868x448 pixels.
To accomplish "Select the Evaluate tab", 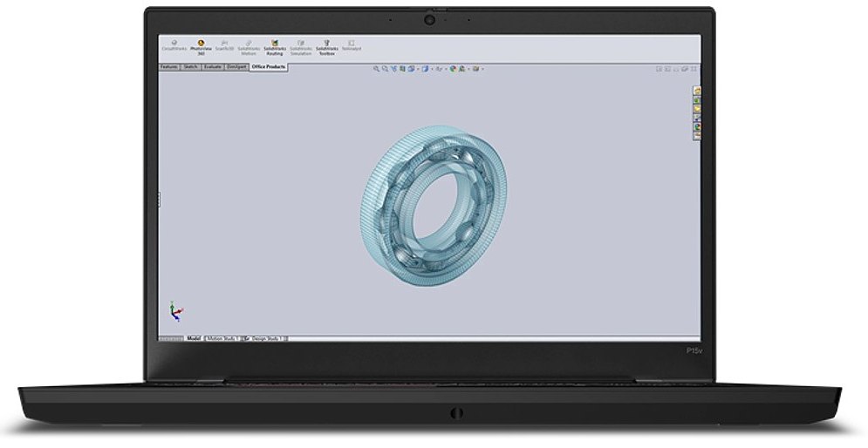I will coord(213,66).
